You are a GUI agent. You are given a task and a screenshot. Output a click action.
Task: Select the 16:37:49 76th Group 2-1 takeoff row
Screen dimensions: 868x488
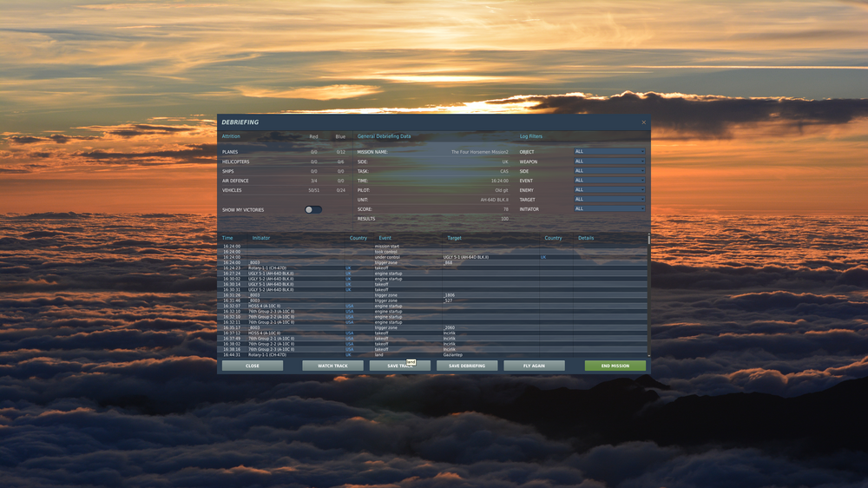pos(434,339)
